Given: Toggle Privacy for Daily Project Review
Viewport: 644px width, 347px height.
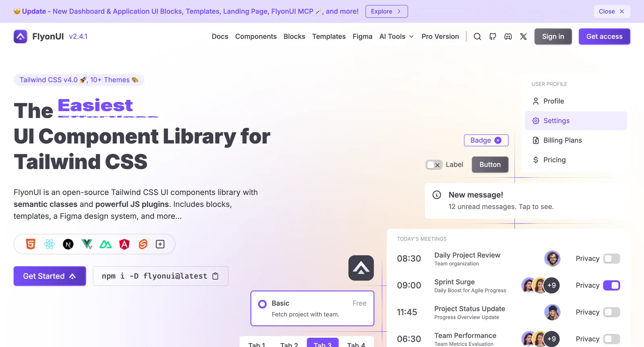Looking at the screenshot, I should [611, 259].
